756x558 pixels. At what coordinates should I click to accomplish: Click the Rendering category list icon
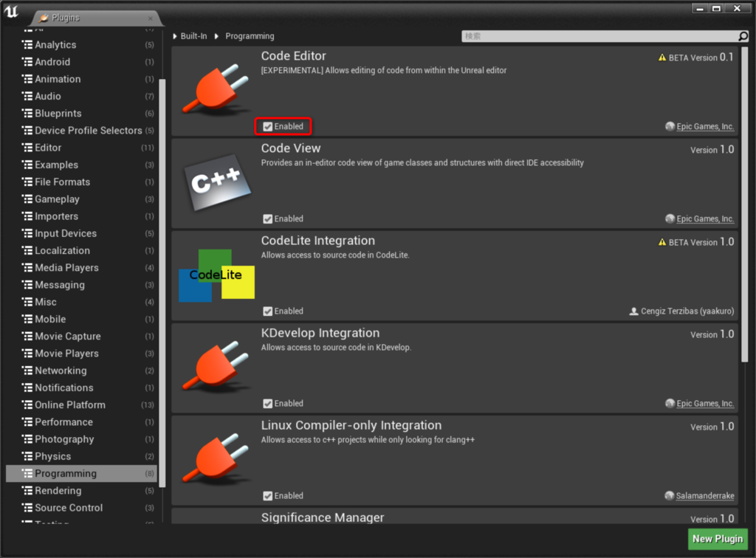tap(27, 491)
